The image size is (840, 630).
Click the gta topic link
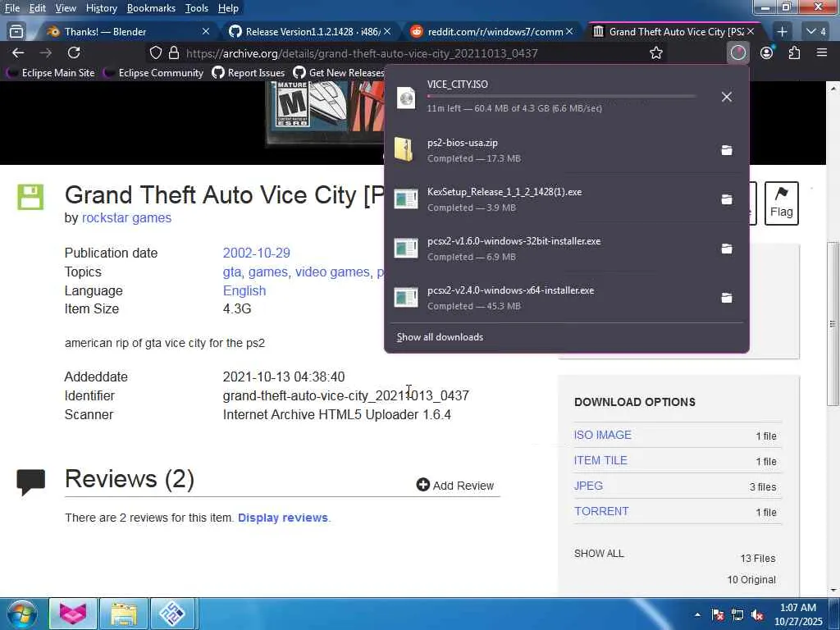point(232,272)
